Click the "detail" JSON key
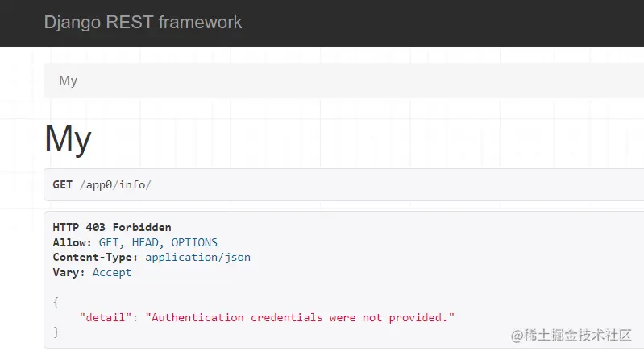 pos(106,317)
